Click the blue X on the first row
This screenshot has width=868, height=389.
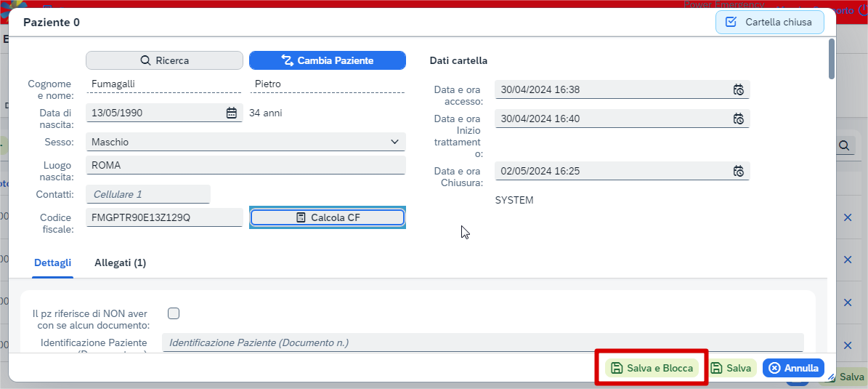coord(847,218)
